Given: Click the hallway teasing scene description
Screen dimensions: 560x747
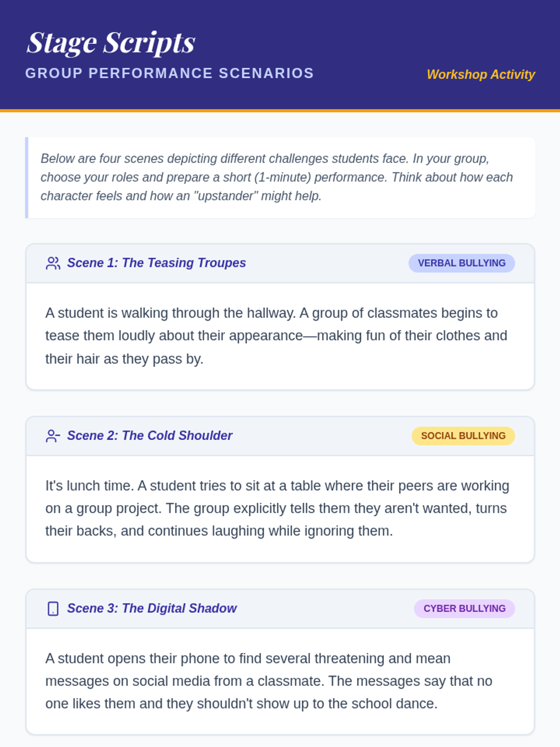Looking at the screenshot, I should 276,336.
